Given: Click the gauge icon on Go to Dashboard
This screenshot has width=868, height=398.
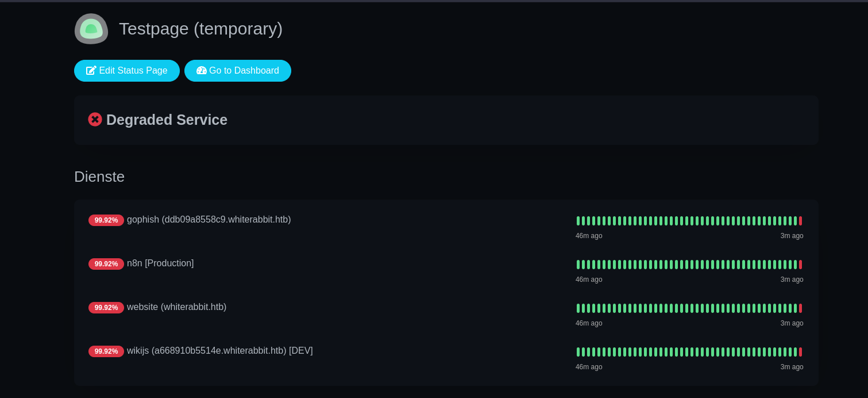Looking at the screenshot, I should [x=201, y=71].
